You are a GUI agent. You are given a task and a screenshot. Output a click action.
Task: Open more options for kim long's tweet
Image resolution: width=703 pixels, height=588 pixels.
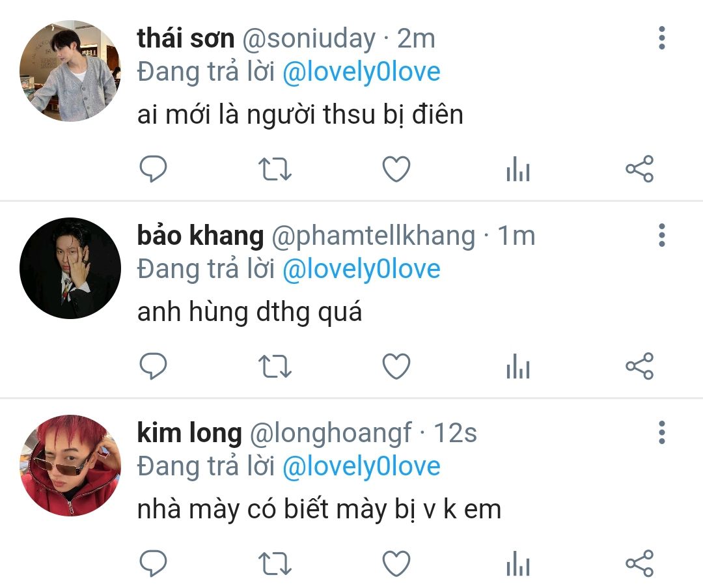[x=661, y=432]
